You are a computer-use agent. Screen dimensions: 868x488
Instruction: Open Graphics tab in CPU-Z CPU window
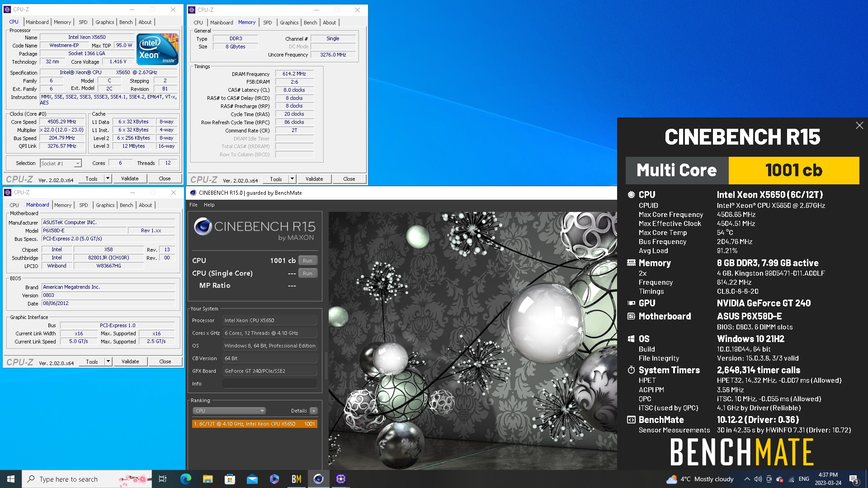point(105,22)
